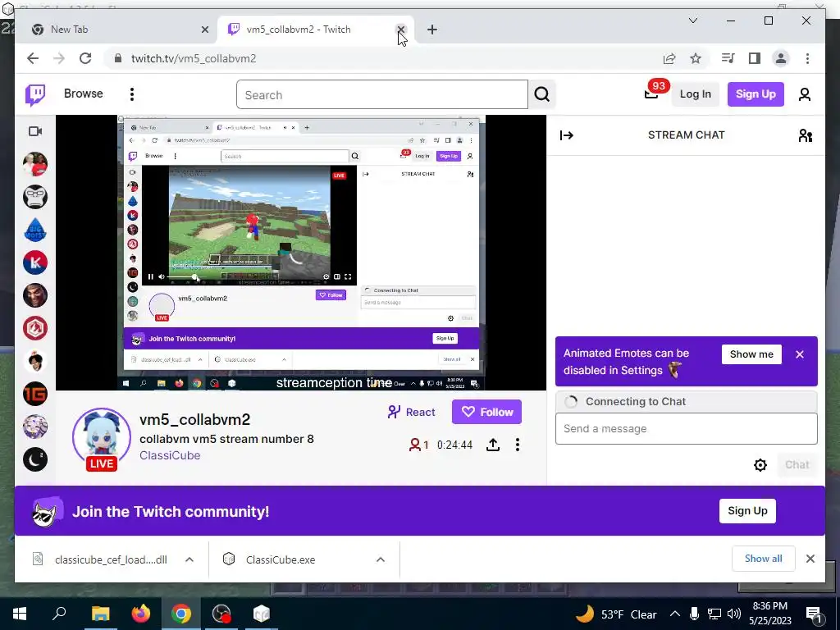Open the three-dot menu beside Browse
This screenshot has width=840, height=630.
pos(132,94)
